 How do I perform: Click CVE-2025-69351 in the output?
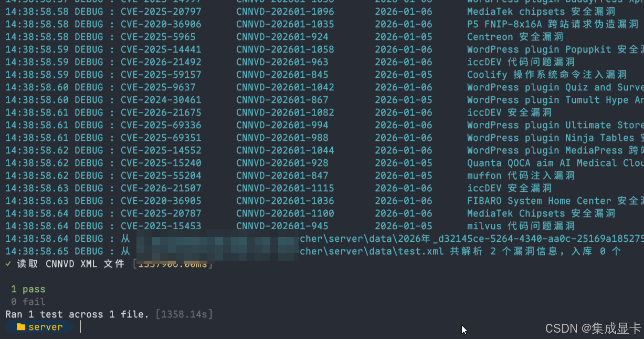point(161,138)
